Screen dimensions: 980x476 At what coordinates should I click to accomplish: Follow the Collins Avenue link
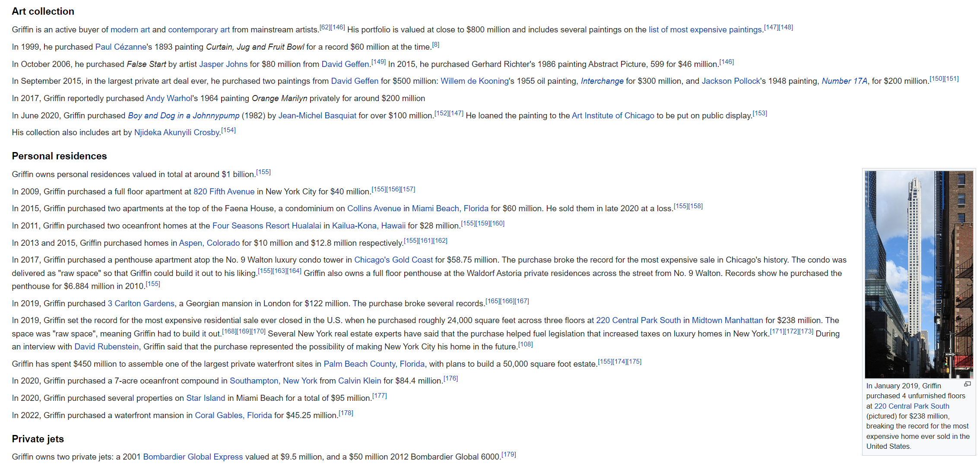374,209
